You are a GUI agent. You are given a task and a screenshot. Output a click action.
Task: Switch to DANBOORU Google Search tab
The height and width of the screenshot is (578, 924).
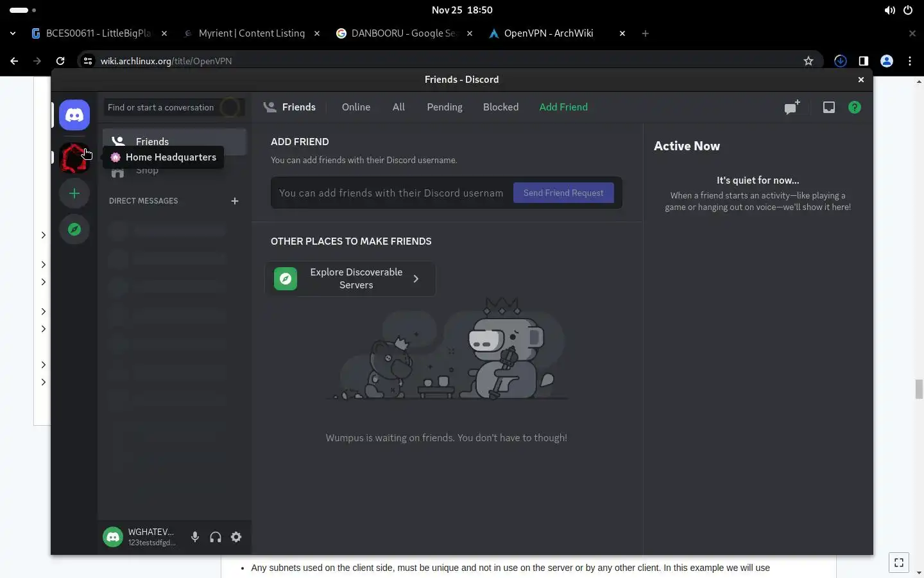[404, 33]
